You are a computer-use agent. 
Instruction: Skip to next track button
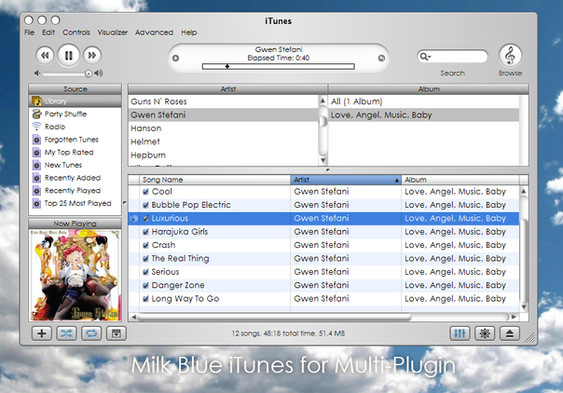click(x=92, y=55)
